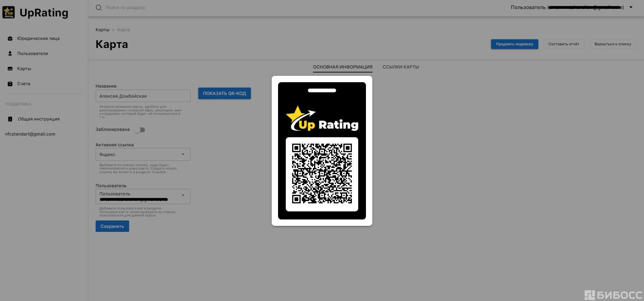Click the UpRating title text in sidebar
Viewport: 644px width, 301px height.
click(x=44, y=13)
